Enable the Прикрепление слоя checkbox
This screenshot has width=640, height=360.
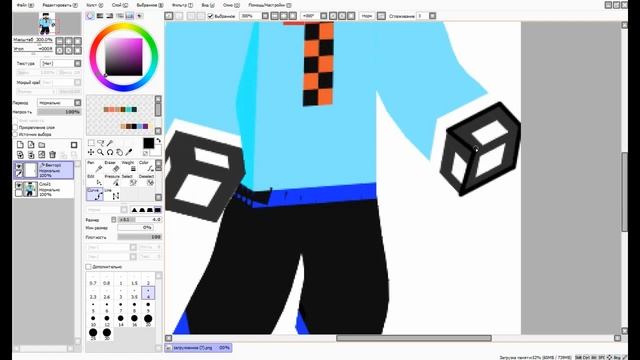(x=16, y=127)
